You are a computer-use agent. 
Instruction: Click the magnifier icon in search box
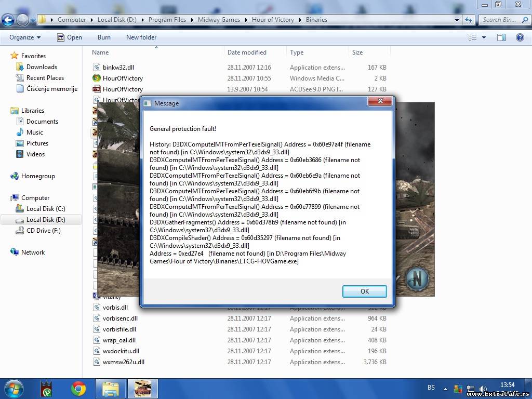[x=525, y=20]
